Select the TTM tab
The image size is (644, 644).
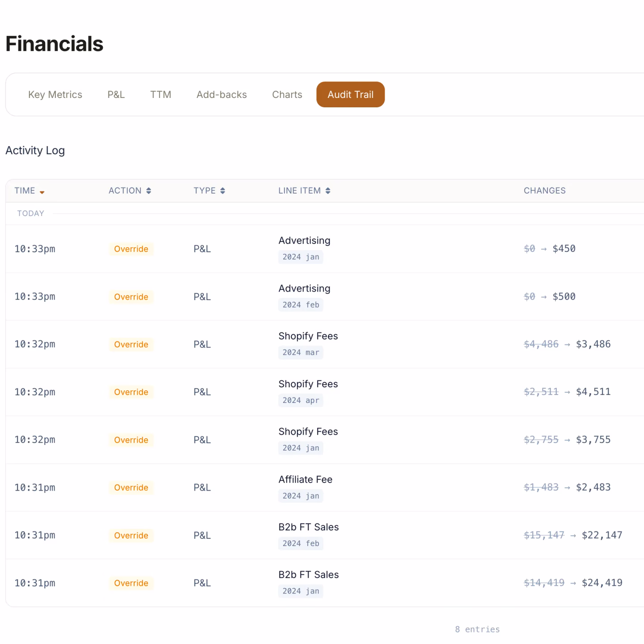[161, 94]
